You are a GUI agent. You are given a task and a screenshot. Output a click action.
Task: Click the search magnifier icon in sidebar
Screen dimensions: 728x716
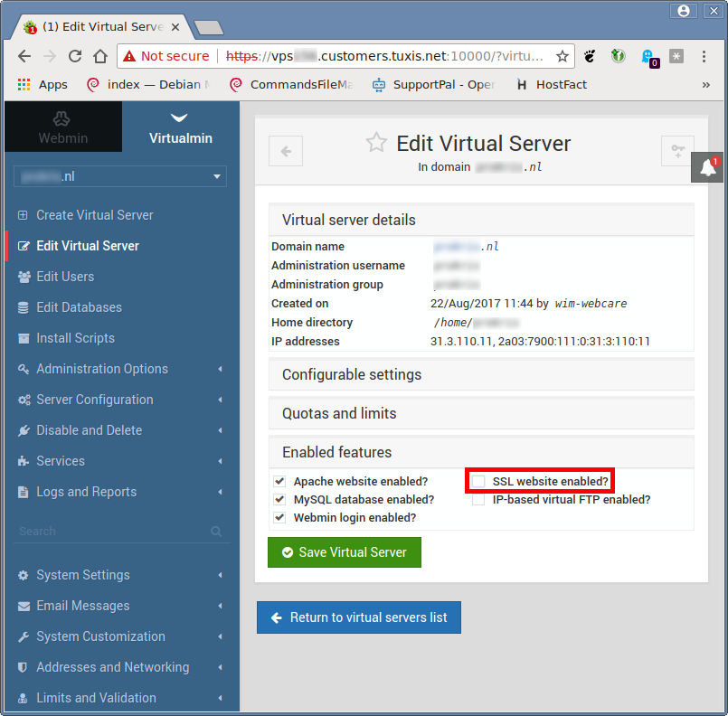point(216,532)
